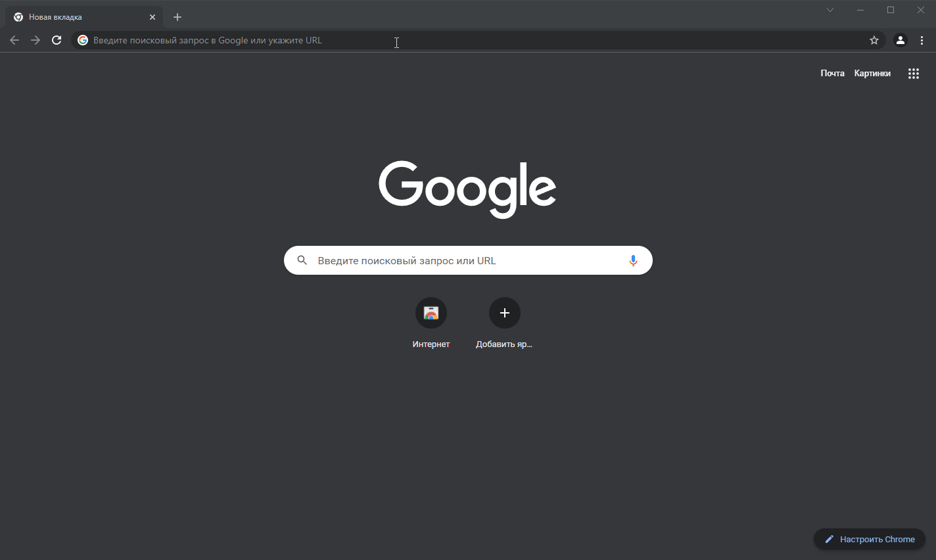The width and height of the screenshot is (936, 560).
Task: Close the Chrome window
Action: [921, 10]
